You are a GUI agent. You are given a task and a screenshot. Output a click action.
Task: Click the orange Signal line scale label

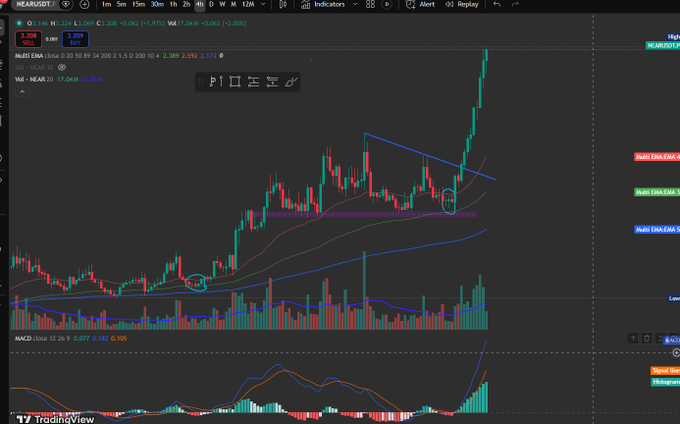(665, 370)
